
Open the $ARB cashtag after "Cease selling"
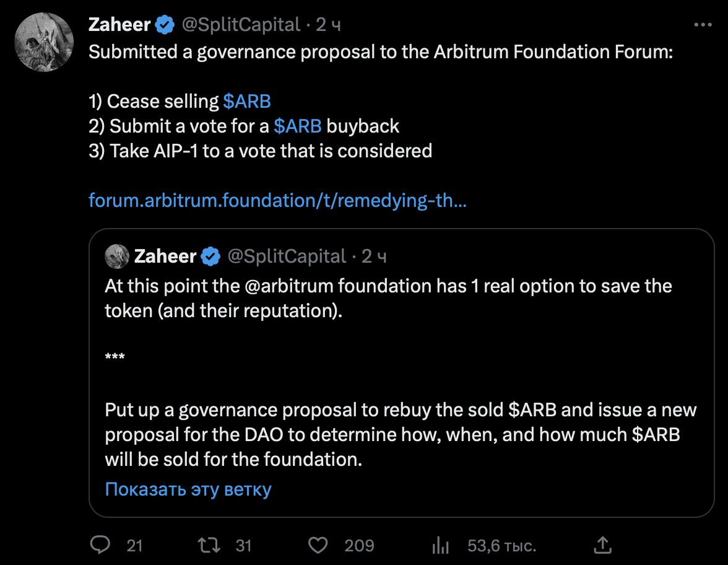[247, 102]
